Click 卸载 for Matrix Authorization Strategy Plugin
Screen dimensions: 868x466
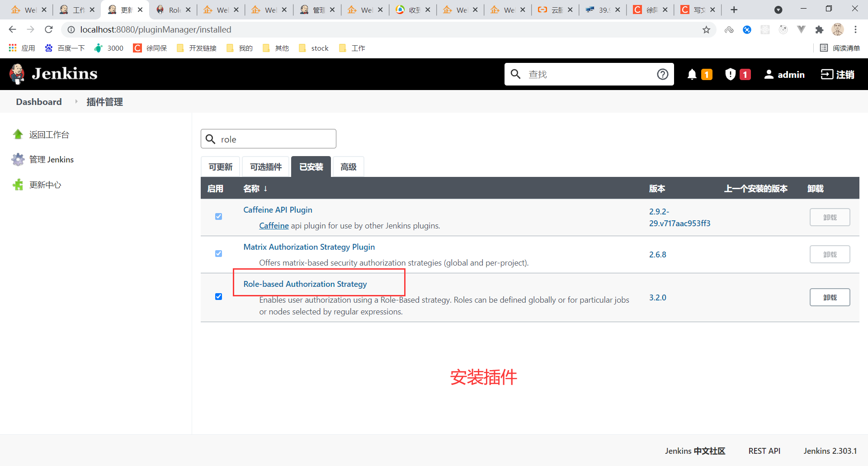(830, 254)
